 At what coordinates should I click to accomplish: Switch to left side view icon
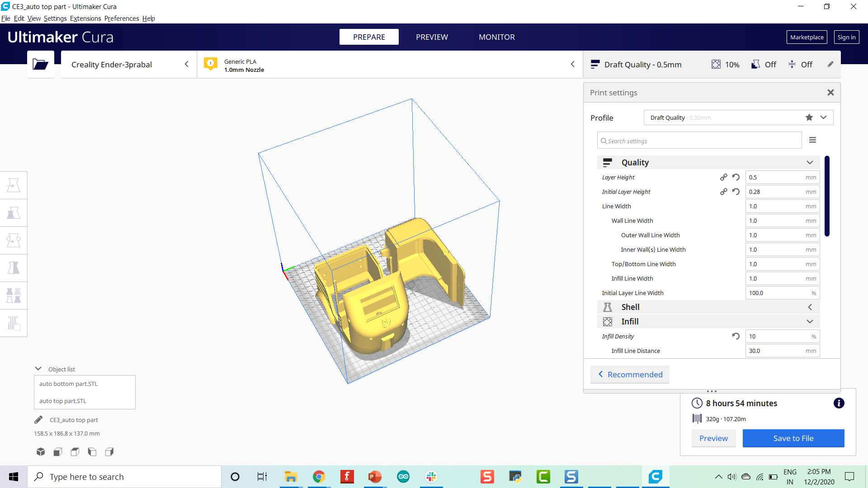point(92,451)
